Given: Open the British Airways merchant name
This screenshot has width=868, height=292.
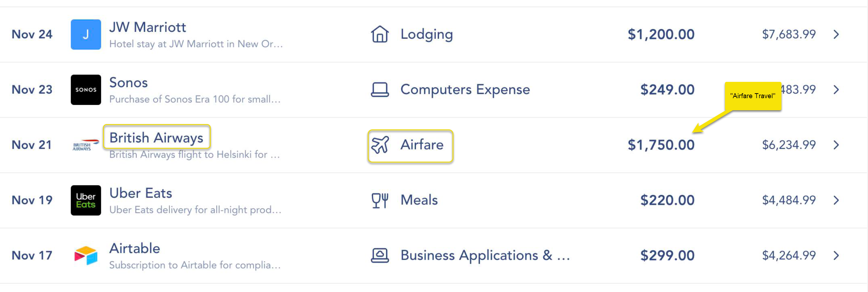Looking at the screenshot, I should (156, 137).
